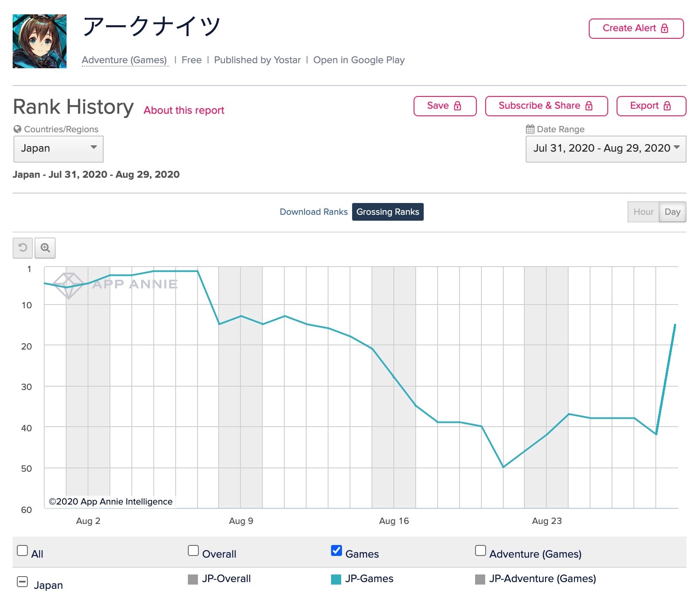The height and width of the screenshot is (593, 700).
Task: Switch to Download Ranks tab
Action: 314,212
